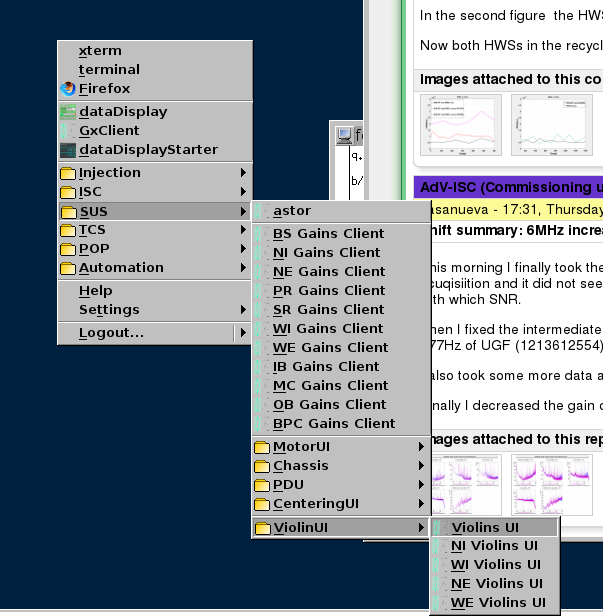
Task: Expand the TCS submenu arrow
Action: tap(242, 230)
